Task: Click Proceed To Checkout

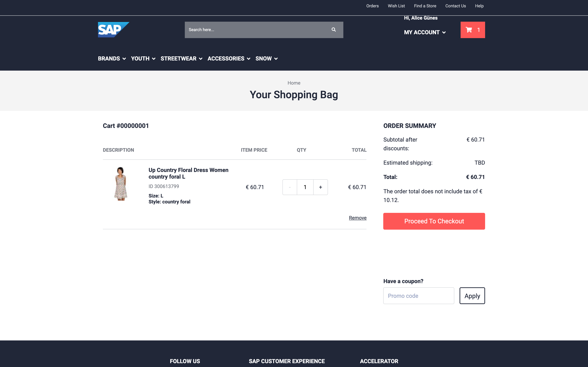Action: click(x=434, y=221)
